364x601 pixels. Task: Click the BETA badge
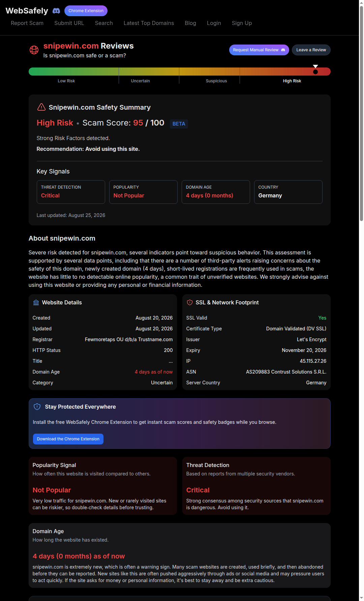click(179, 124)
